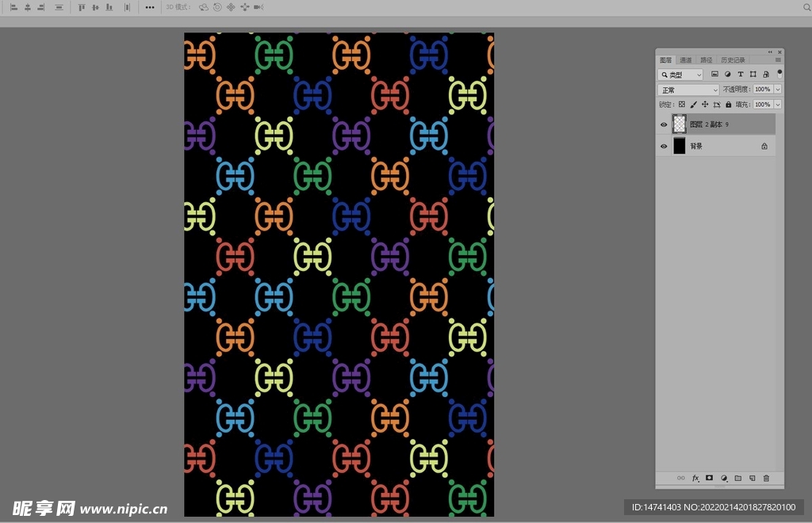This screenshot has width=812, height=523.
Task: Create new fill or adjustment layer
Action: 724,478
